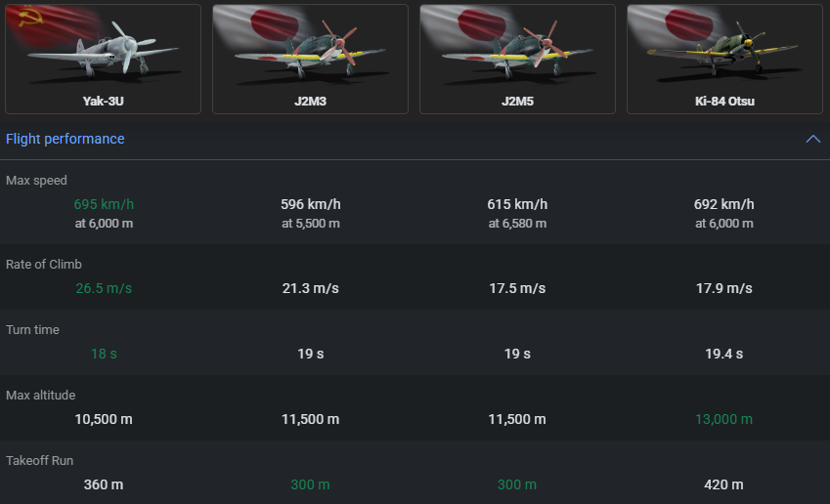The width and height of the screenshot is (830, 504).
Task: Select the J2M3 aircraft card
Action: pyautogui.click(x=310, y=60)
